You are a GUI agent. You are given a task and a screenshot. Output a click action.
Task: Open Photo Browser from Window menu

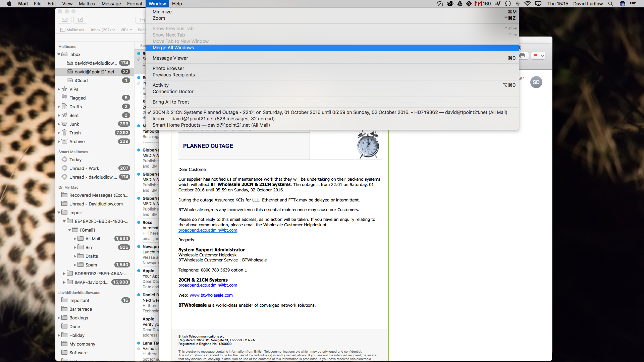[332, 68]
